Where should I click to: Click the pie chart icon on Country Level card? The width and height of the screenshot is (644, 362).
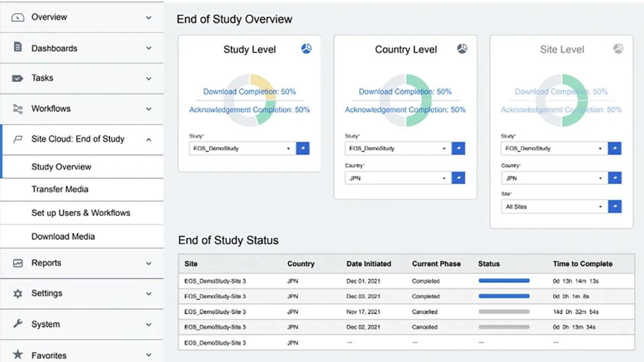(462, 49)
